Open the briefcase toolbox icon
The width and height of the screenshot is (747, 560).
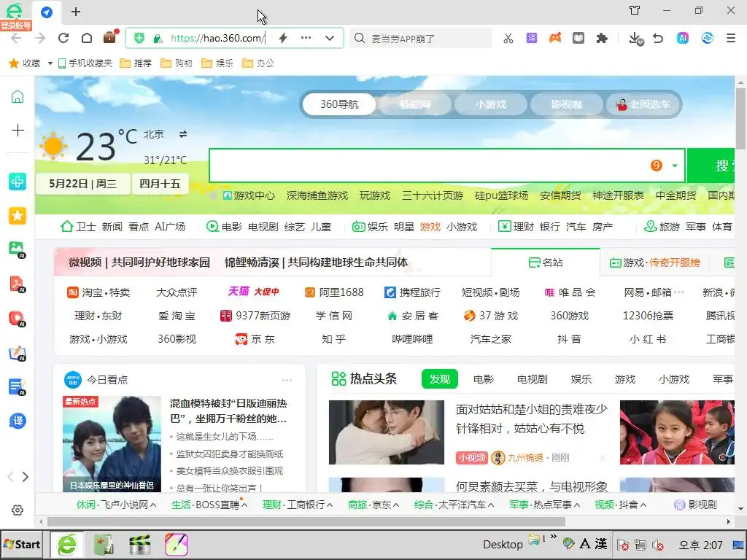click(x=110, y=37)
